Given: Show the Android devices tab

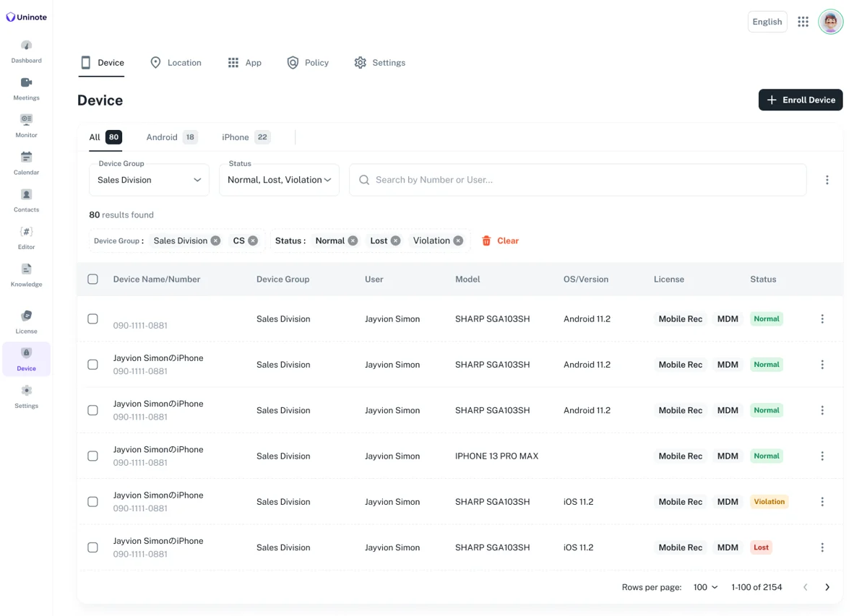Looking at the screenshot, I should click(171, 137).
